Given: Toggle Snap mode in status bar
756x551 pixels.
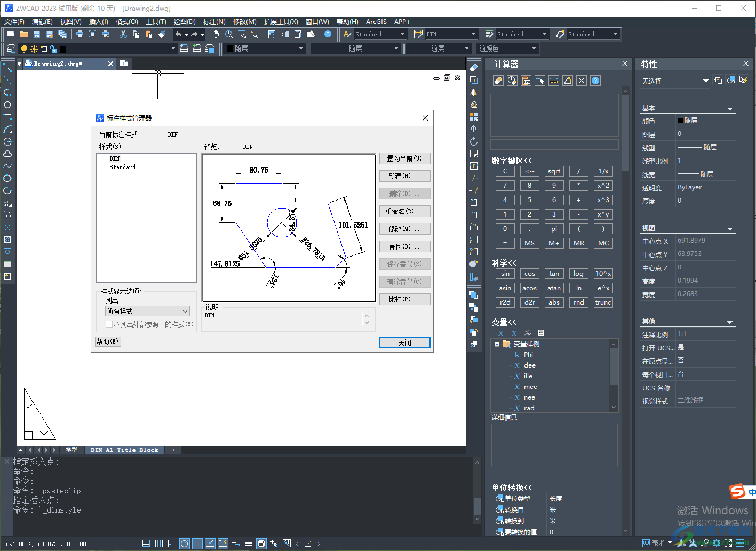Looking at the screenshot, I should [x=146, y=544].
